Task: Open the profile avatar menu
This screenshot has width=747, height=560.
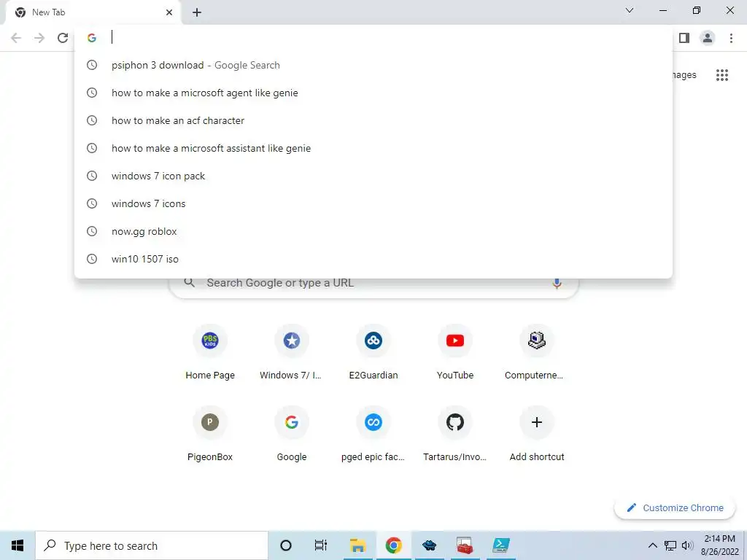Action: pyautogui.click(x=708, y=38)
